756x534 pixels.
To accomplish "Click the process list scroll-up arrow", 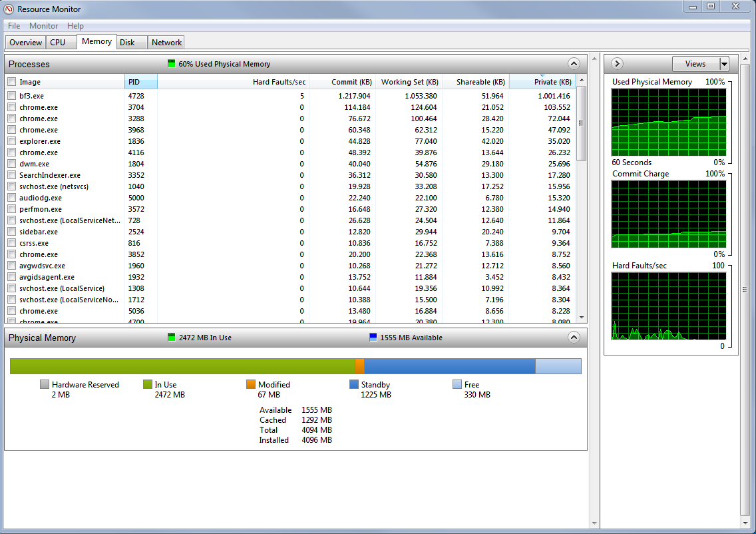I will [582, 80].
